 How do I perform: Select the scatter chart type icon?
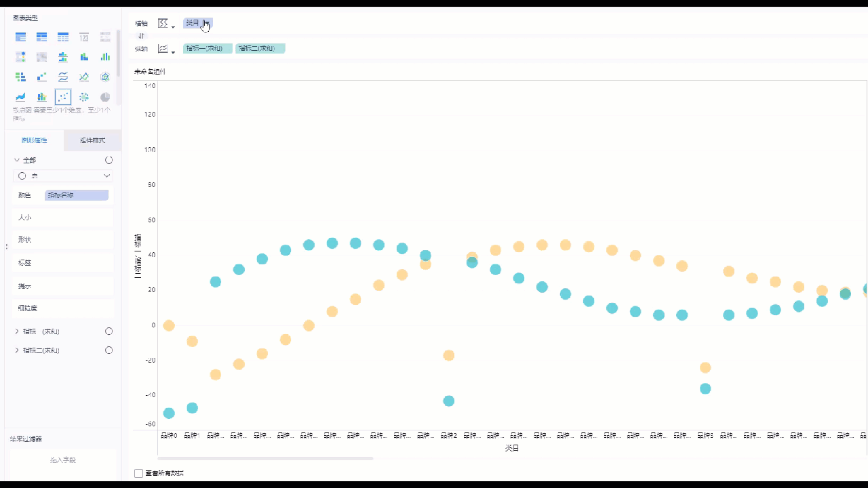[x=63, y=97]
